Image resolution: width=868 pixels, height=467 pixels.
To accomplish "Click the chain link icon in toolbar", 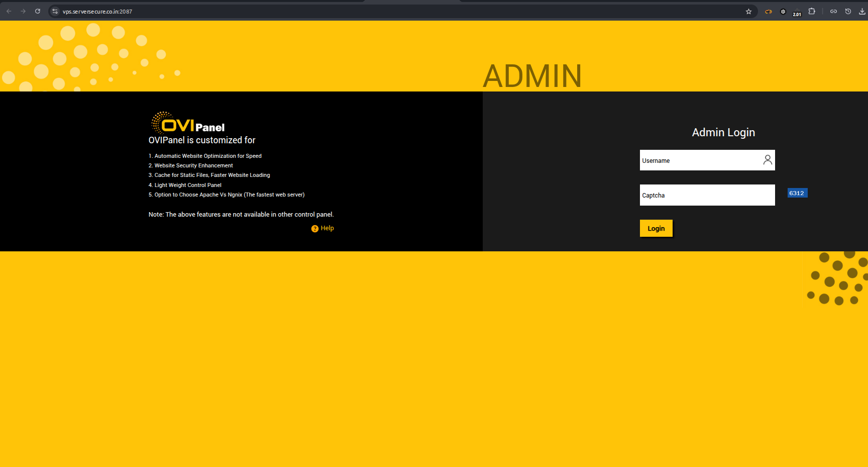I will click(x=833, y=11).
